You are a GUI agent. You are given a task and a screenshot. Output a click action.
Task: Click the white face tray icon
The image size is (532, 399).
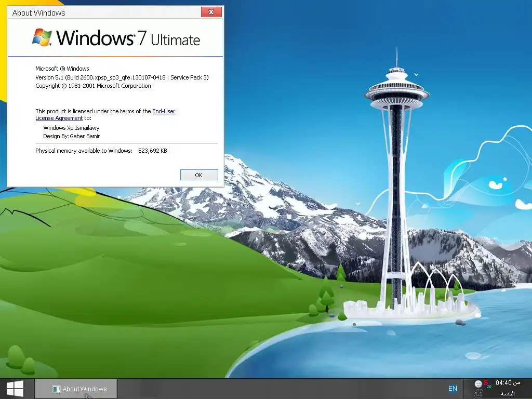coord(478,384)
